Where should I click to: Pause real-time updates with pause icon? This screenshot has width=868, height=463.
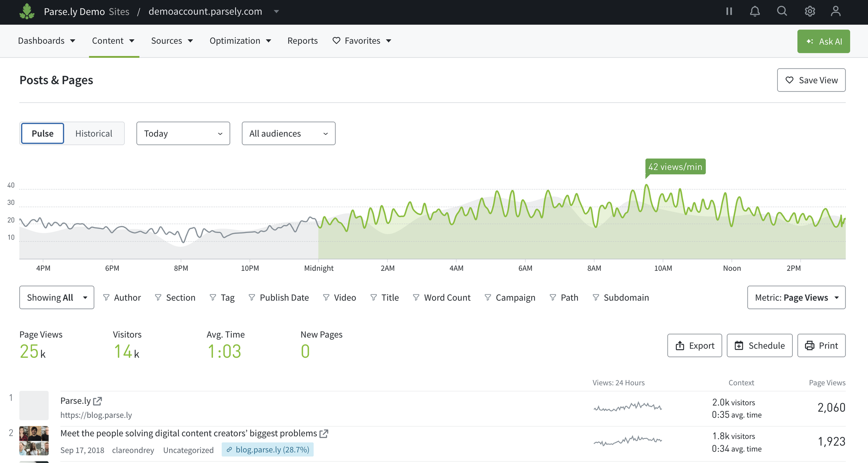pos(729,12)
